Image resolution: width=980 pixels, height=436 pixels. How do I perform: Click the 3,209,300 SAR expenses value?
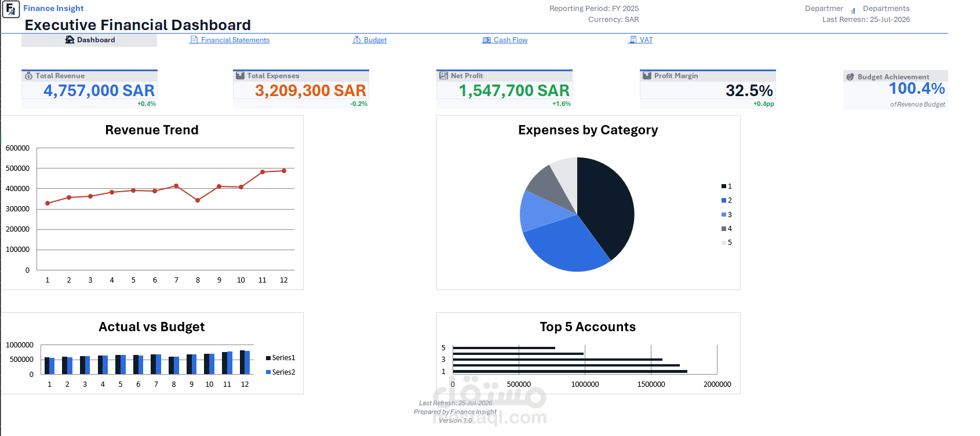pyautogui.click(x=311, y=91)
